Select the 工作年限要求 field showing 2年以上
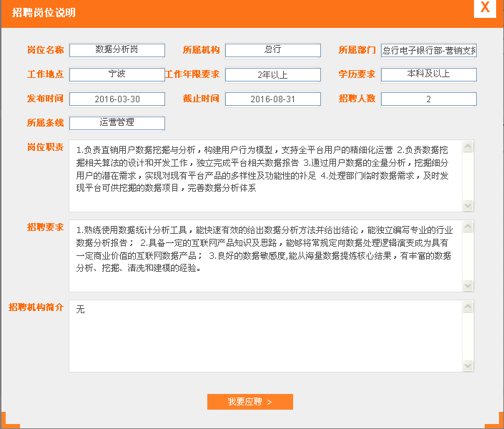Screen dimensions: 504x429 coord(272,74)
